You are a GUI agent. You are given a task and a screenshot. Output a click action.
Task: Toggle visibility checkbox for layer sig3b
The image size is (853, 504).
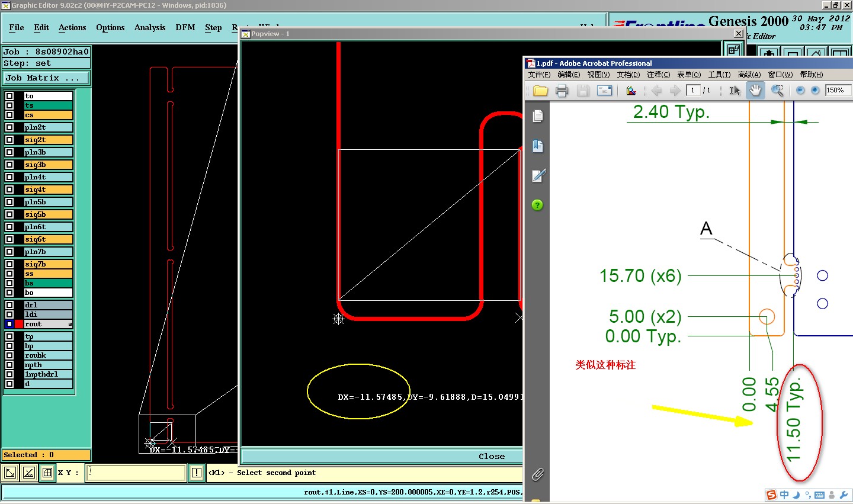coord(9,165)
